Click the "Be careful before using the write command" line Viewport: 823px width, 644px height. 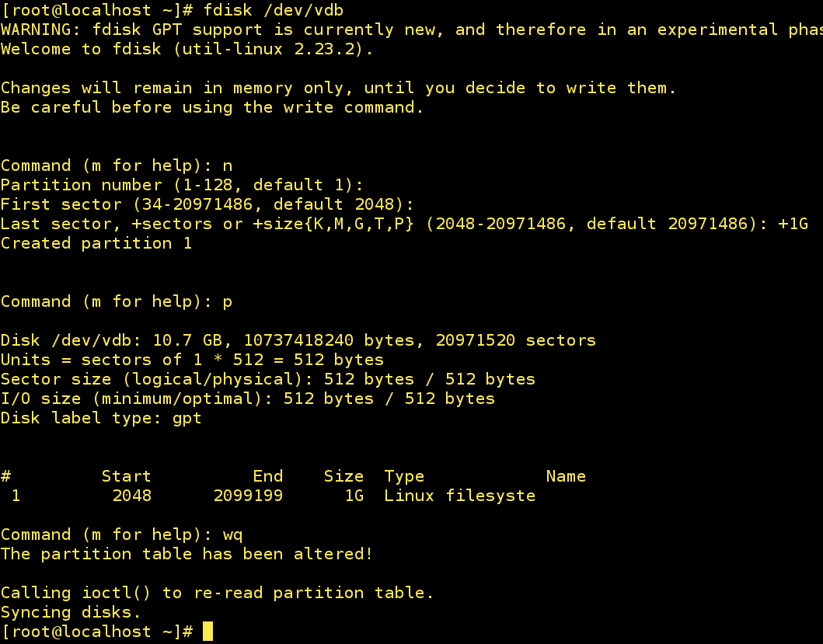212,107
